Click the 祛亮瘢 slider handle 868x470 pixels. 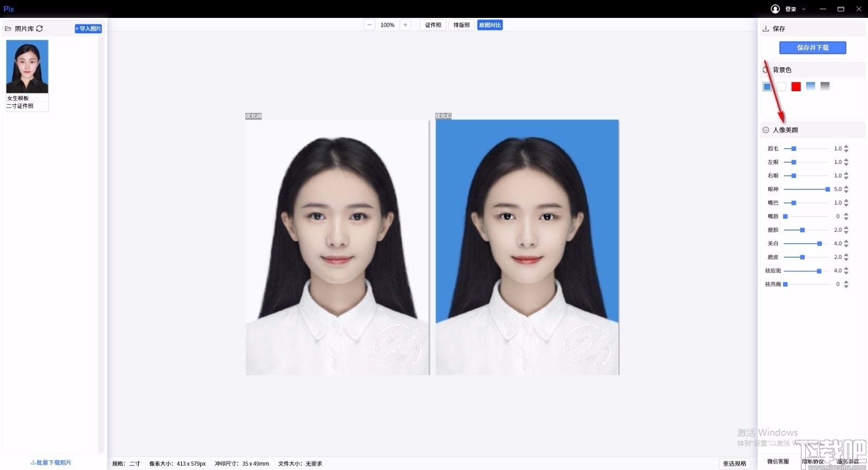[785, 284]
